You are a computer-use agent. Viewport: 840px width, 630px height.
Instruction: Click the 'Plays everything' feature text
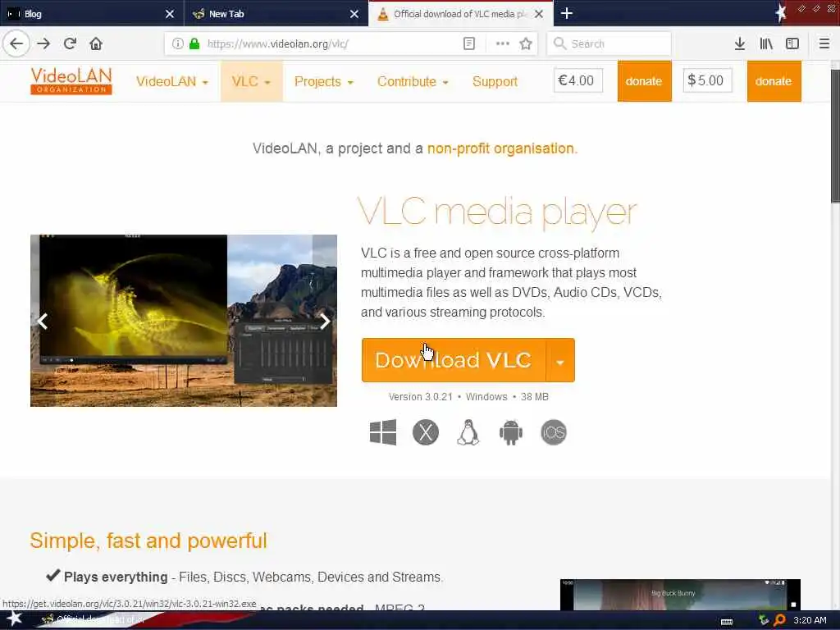tap(116, 577)
